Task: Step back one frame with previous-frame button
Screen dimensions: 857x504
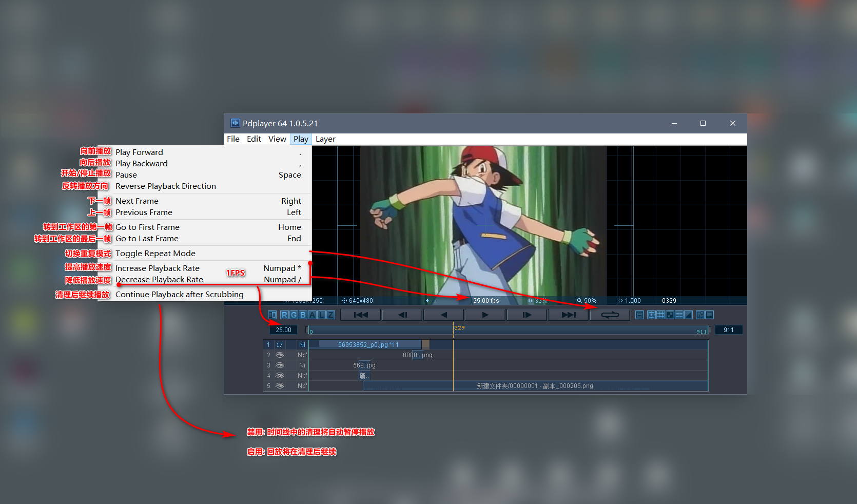Action: pyautogui.click(x=402, y=315)
